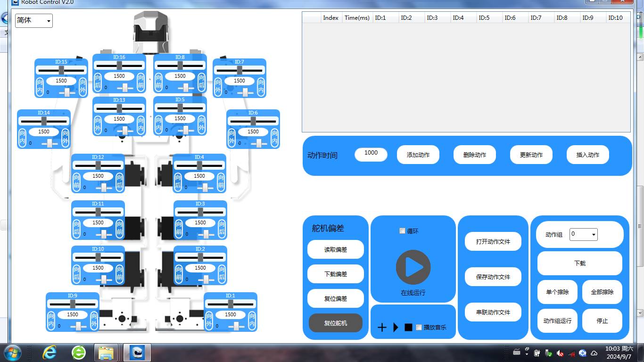Open the 简体 language dropdown
The height and width of the screenshot is (362, 644).
[x=34, y=21]
